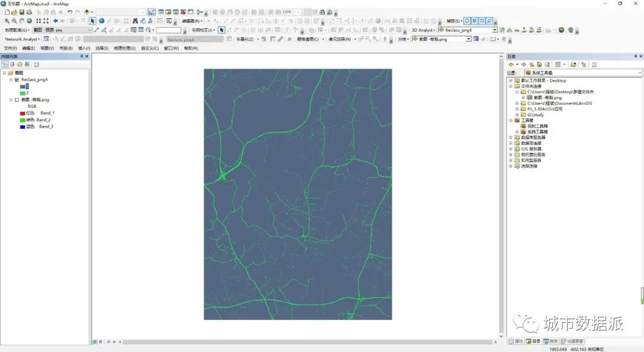The image size is (644, 352).
Task: Open the Catalog location combo box
Action: click(583, 73)
